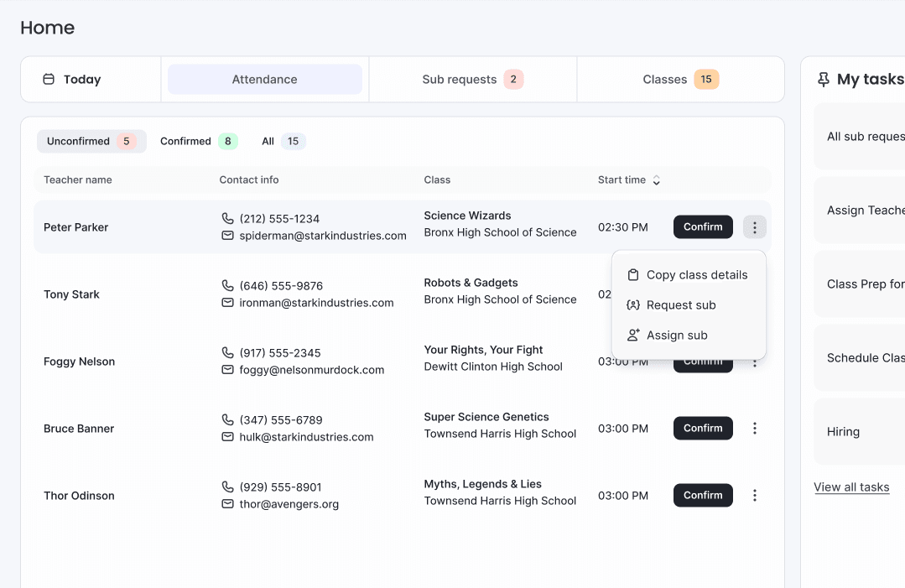The height and width of the screenshot is (588, 905).
Task: Click the phone icon for Bruce Banner
Action: [x=227, y=419]
